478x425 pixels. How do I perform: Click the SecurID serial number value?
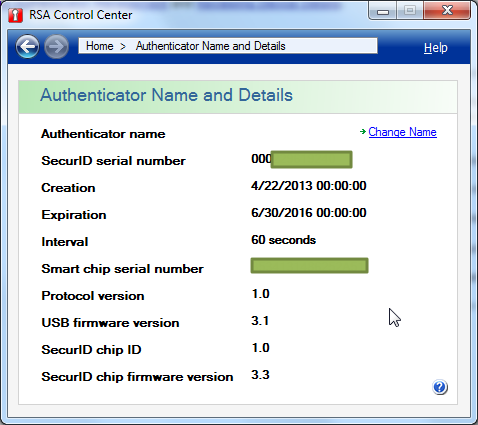point(302,159)
